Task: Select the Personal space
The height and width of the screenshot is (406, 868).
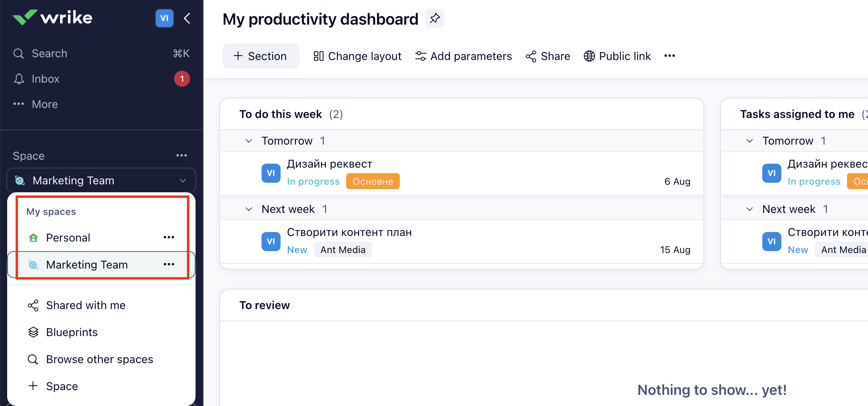Action: click(x=68, y=238)
